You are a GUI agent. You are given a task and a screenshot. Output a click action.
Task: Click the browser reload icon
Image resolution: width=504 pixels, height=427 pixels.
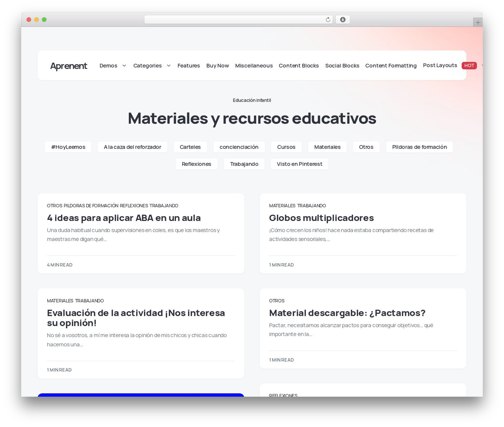[328, 20]
